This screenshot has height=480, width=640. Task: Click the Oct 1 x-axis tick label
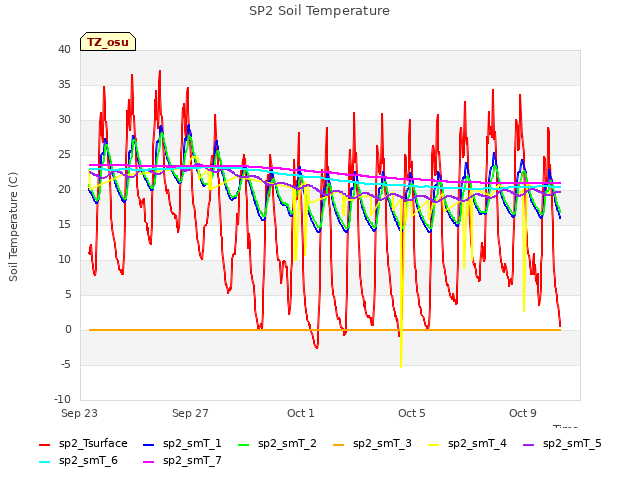[x=301, y=413]
